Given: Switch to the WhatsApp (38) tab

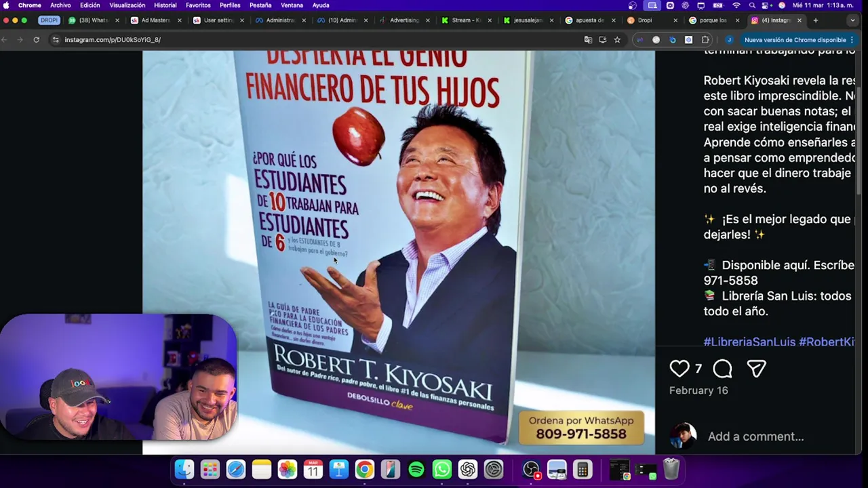Looking at the screenshot, I should pos(94,20).
